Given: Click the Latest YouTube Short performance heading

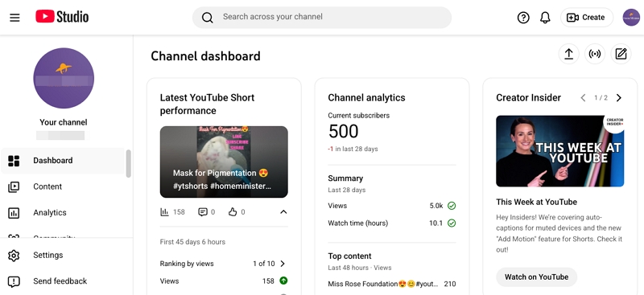Looking at the screenshot, I should coord(207,104).
